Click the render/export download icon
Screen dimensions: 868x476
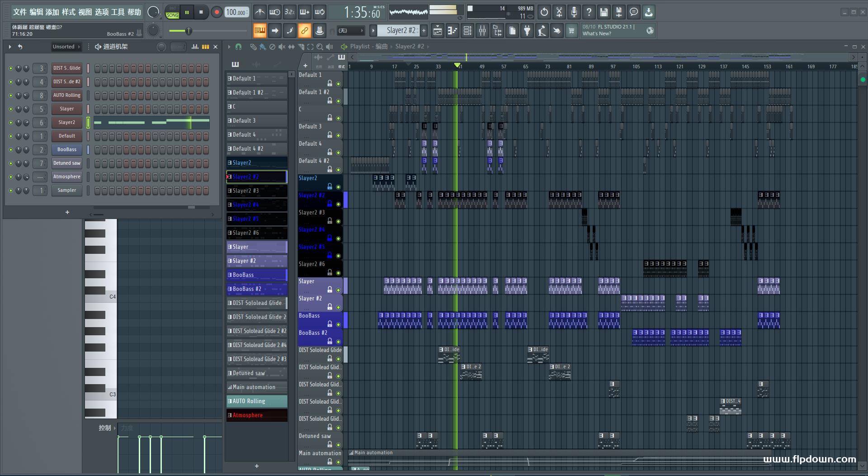click(649, 12)
